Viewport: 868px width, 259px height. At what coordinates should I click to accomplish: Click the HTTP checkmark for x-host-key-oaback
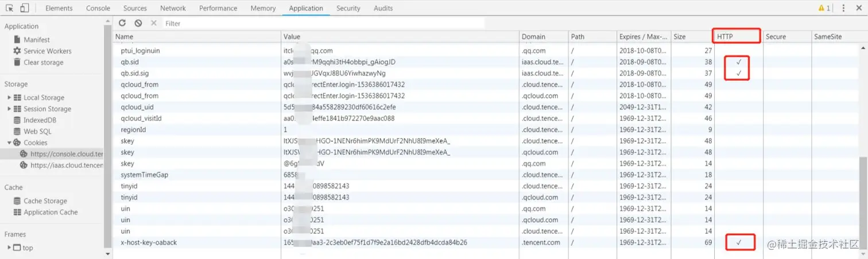click(739, 243)
